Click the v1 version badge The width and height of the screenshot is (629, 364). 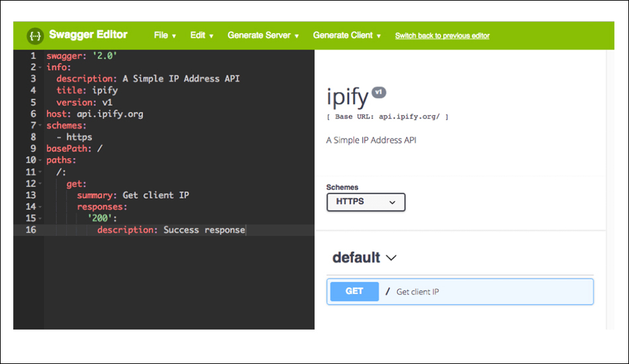[x=379, y=92]
